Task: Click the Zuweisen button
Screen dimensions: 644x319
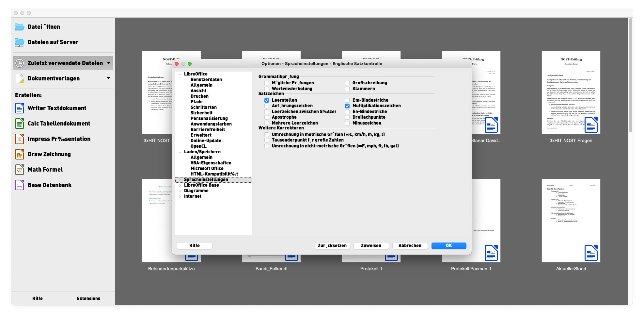Action: tap(371, 246)
